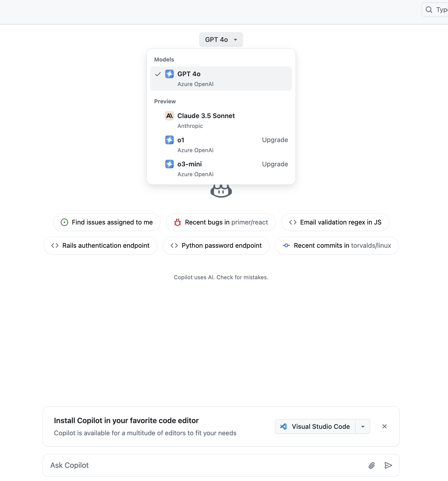Collapse the GPT 4o model dropdown
448x481 pixels.
[221, 40]
